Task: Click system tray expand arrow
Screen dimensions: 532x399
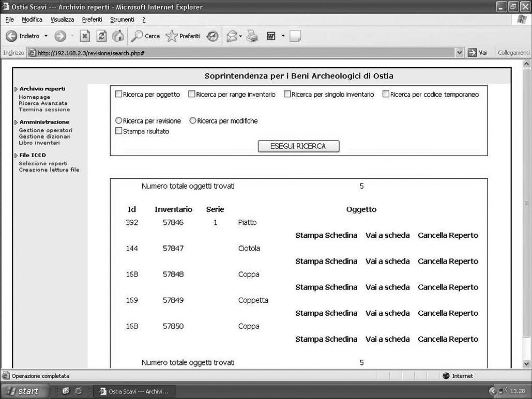Action: click(493, 391)
